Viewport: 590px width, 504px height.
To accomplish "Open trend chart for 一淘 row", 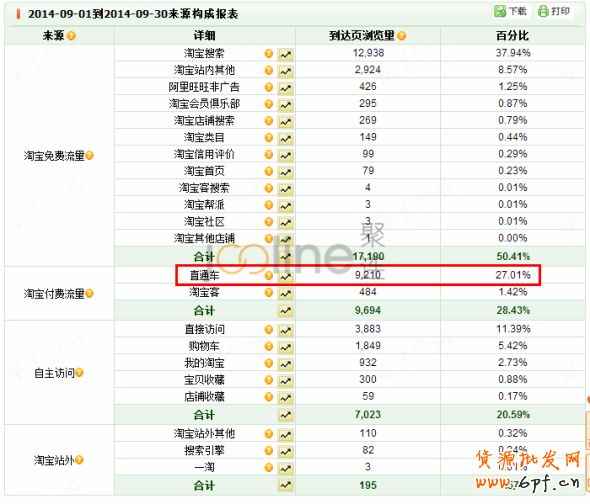I will click(286, 469).
